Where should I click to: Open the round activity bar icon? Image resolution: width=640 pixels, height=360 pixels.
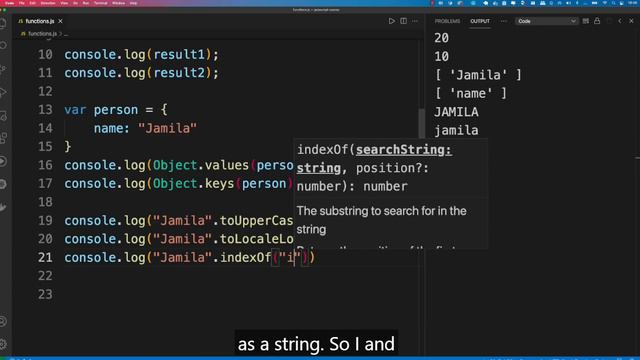(x=3, y=184)
